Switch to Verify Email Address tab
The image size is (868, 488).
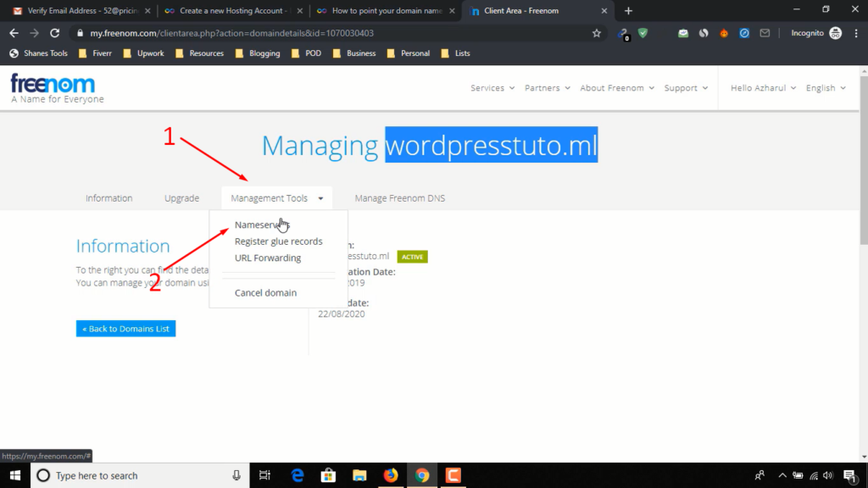click(81, 10)
